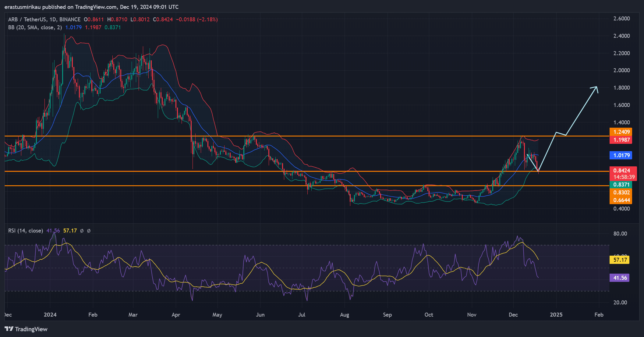Click the RSI (14, close) indicator label

point(26,231)
